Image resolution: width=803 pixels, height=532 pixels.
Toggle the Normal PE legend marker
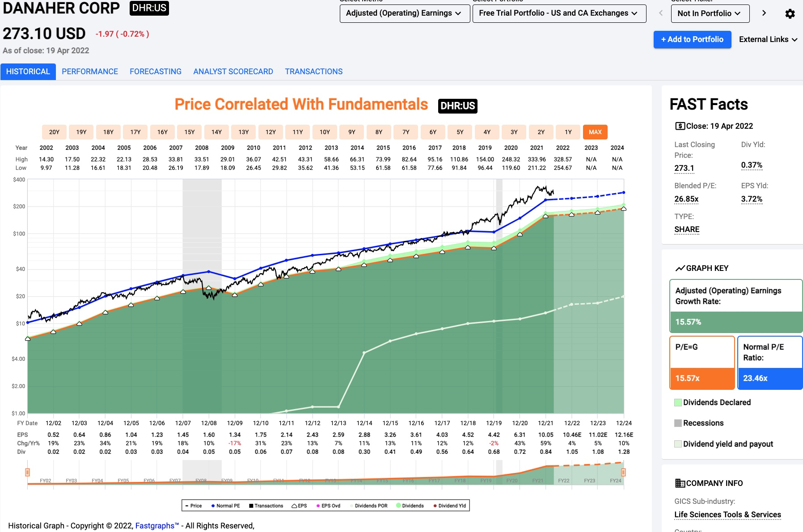pyautogui.click(x=213, y=506)
